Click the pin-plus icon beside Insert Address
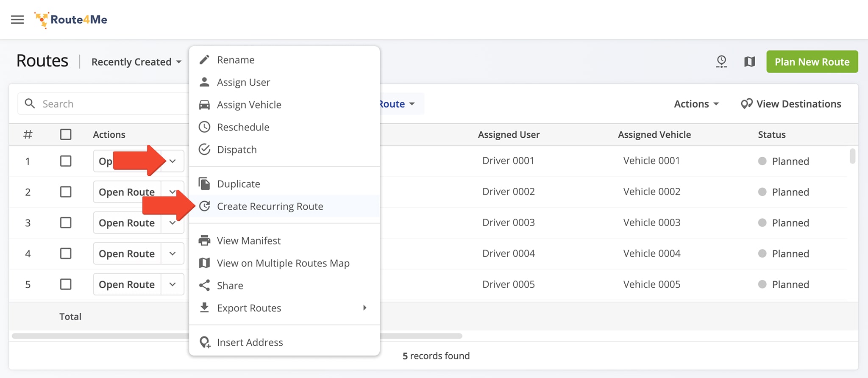 click(205, 342)
